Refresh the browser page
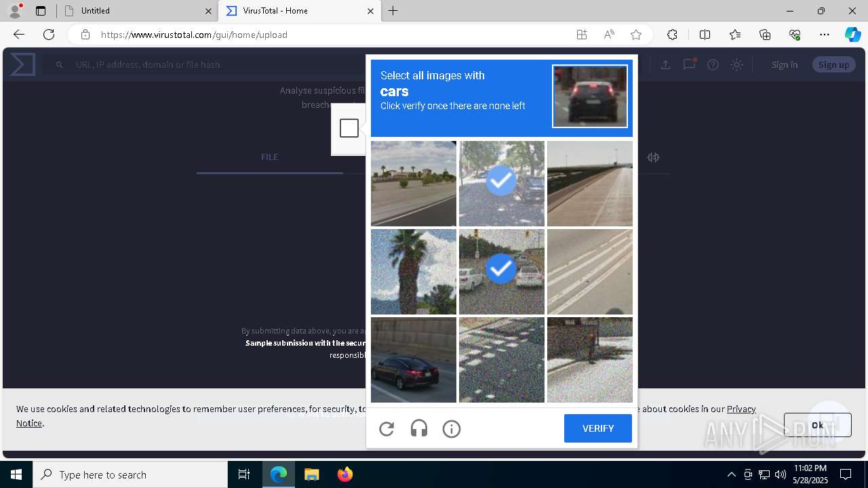This screenshot has width=868, height=488. coord(49,35)
